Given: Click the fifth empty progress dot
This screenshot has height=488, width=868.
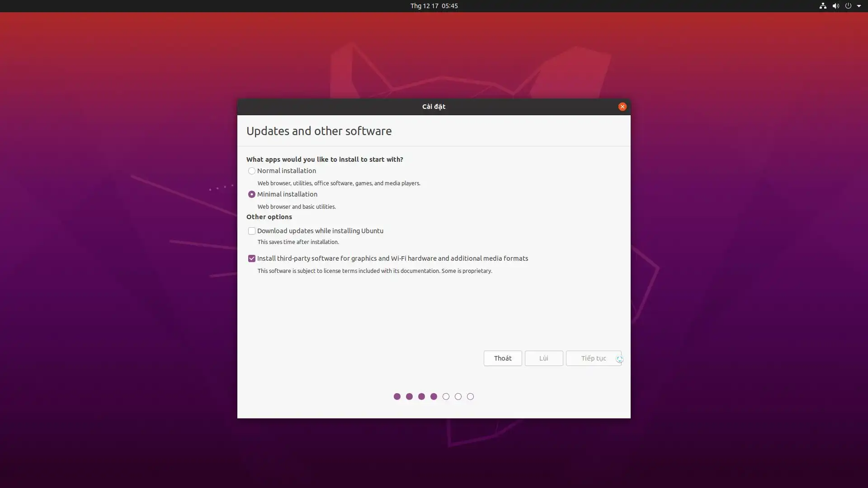Looking at the screenshot, I should click(x=446, y=396).
